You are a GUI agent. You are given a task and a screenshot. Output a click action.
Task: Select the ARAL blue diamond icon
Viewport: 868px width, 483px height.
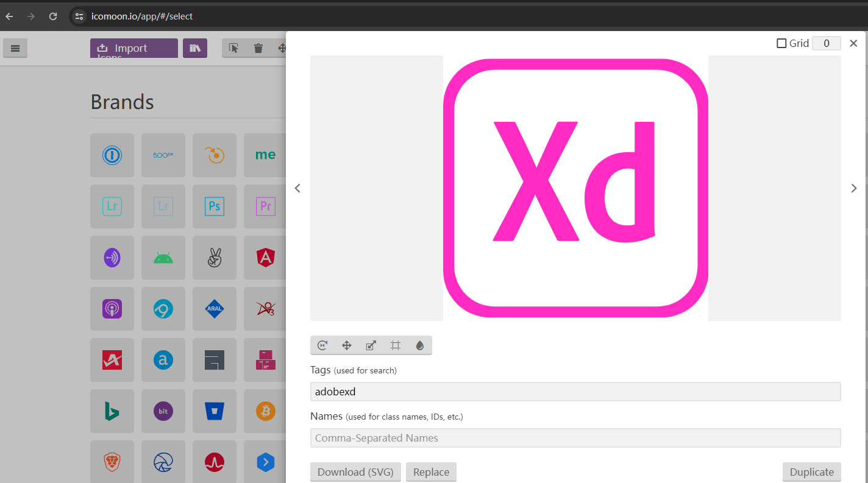(x=215, y=309)
